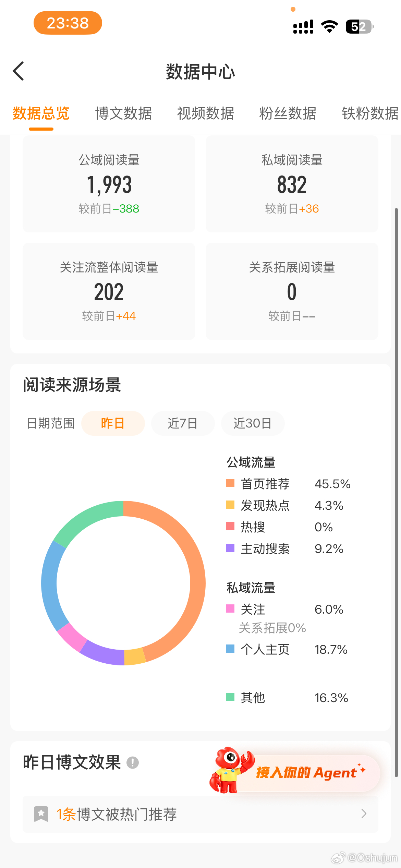Open the 1条博文被热门推荐 entry
Image resolution: width=401 pixels, height=868 pixels.
[x=200, y=814]
